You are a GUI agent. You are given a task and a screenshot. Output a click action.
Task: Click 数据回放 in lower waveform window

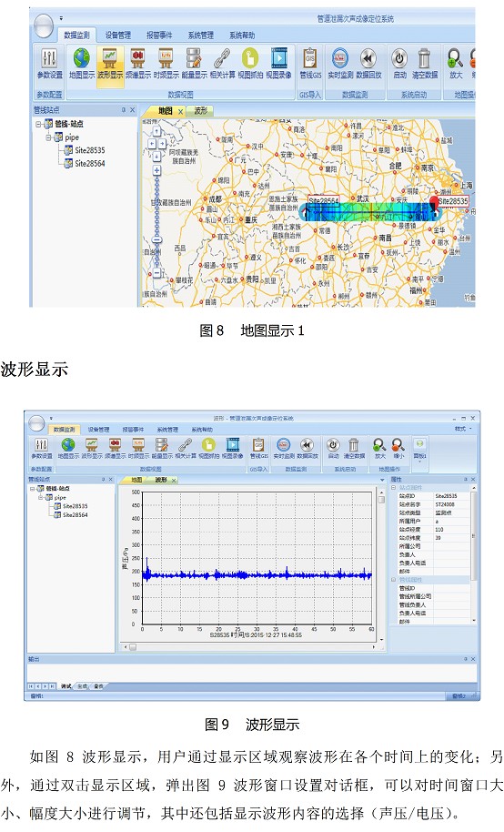(x=307, y=449)
